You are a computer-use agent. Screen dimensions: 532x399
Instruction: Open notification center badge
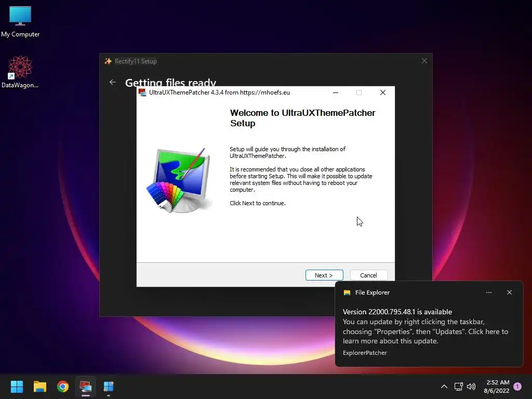click(x=517, y=387)
